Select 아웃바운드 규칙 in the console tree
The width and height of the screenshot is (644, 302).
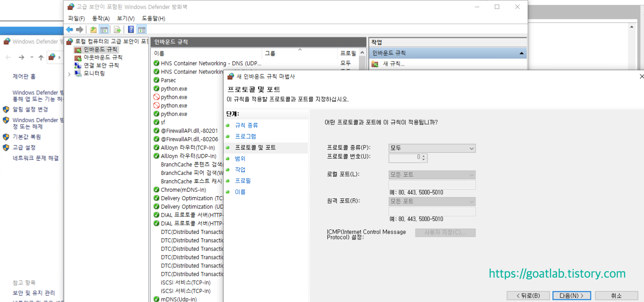103,58
